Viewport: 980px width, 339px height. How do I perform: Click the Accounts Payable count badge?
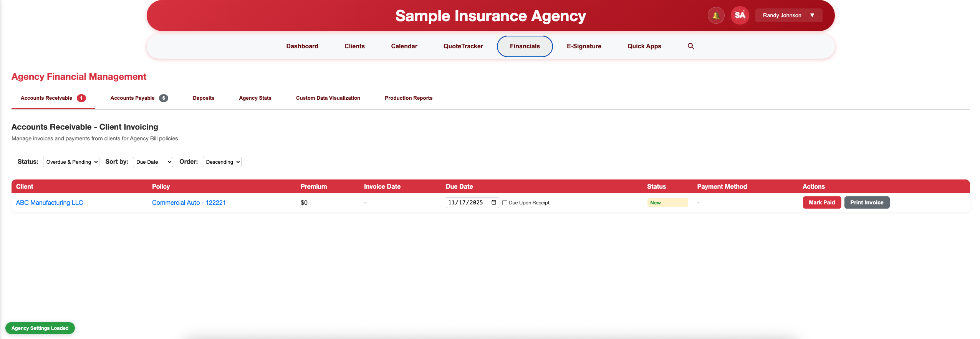[x=164, y=98]
